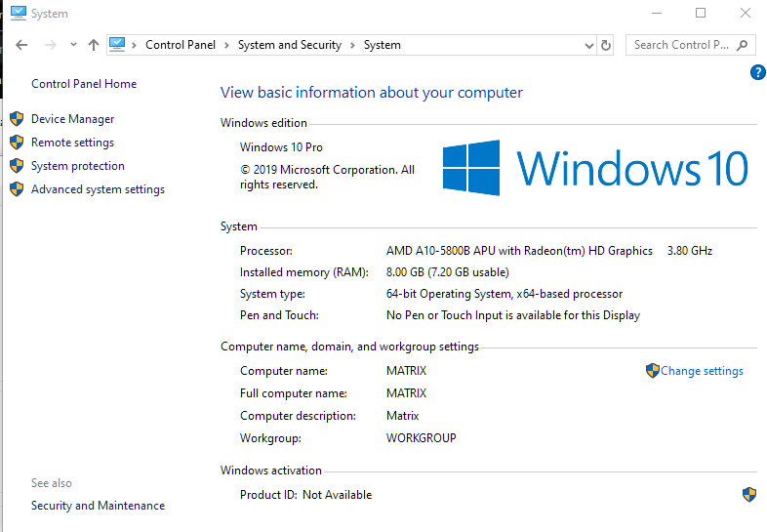The image size is (767, 532).
Task: Select the 'Product ID: Not Available' text
Action: tap(305, 495)
